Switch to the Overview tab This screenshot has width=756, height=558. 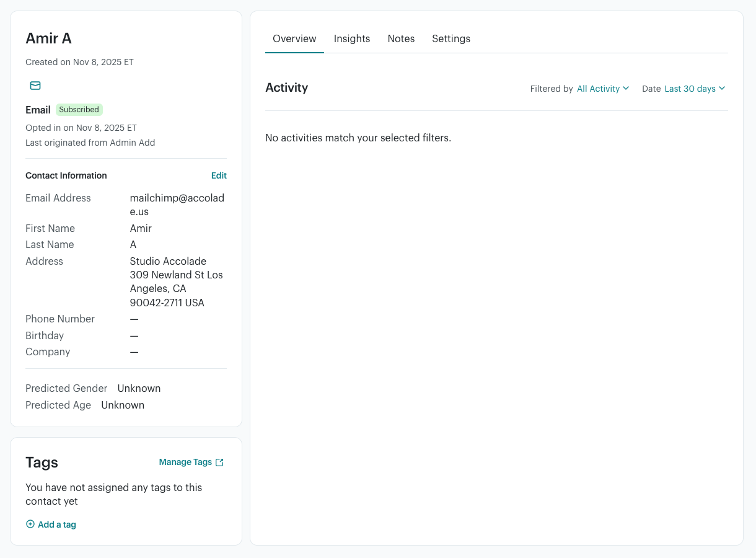294,38
